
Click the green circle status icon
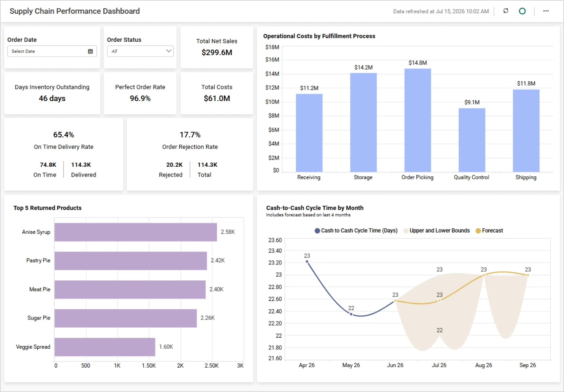[x=522, y=11]
